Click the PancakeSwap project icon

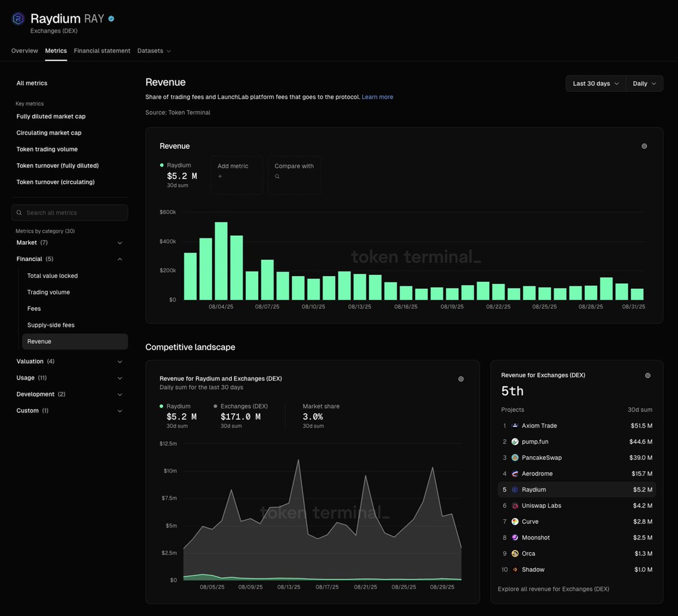[515, 457]
